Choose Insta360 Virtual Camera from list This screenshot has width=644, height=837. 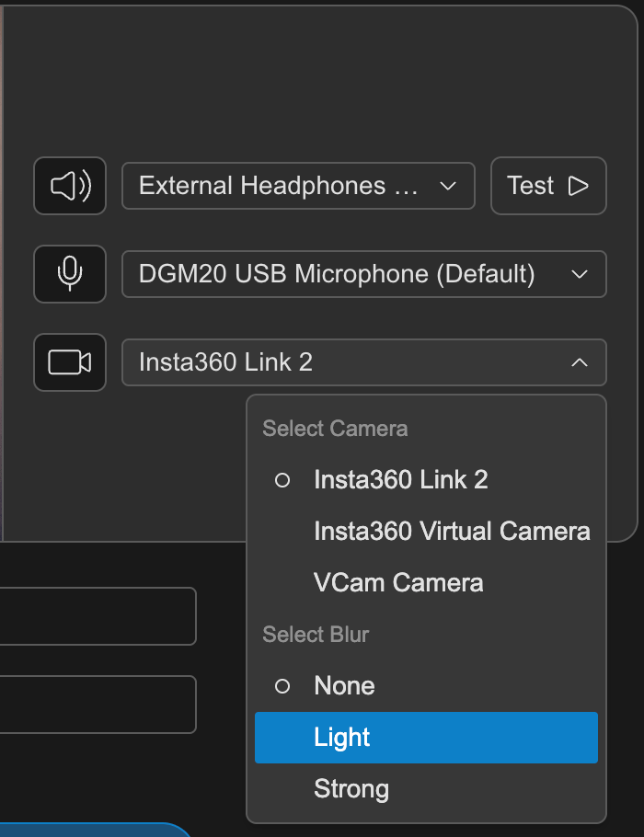[426, 531]
